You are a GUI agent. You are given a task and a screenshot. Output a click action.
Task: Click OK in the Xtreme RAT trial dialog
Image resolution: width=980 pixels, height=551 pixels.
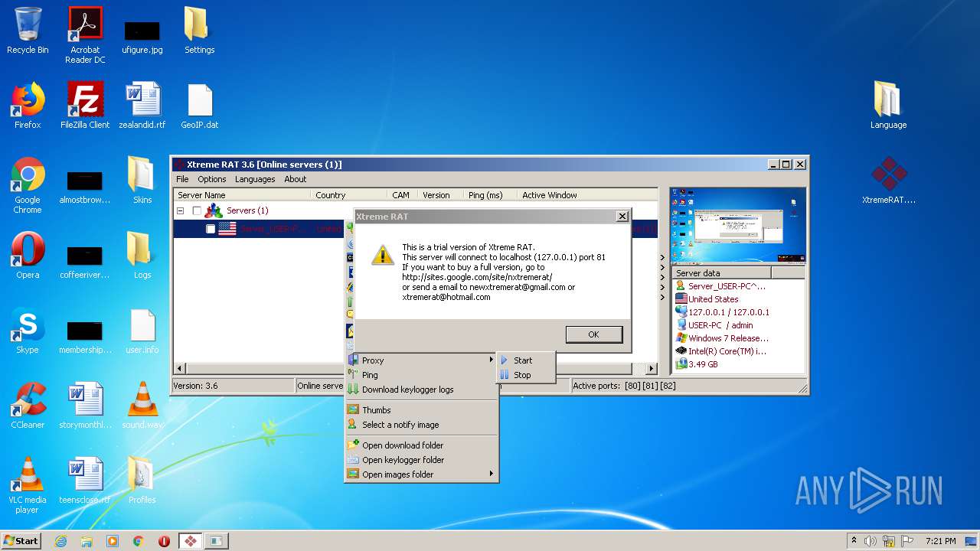coord(593,334)
